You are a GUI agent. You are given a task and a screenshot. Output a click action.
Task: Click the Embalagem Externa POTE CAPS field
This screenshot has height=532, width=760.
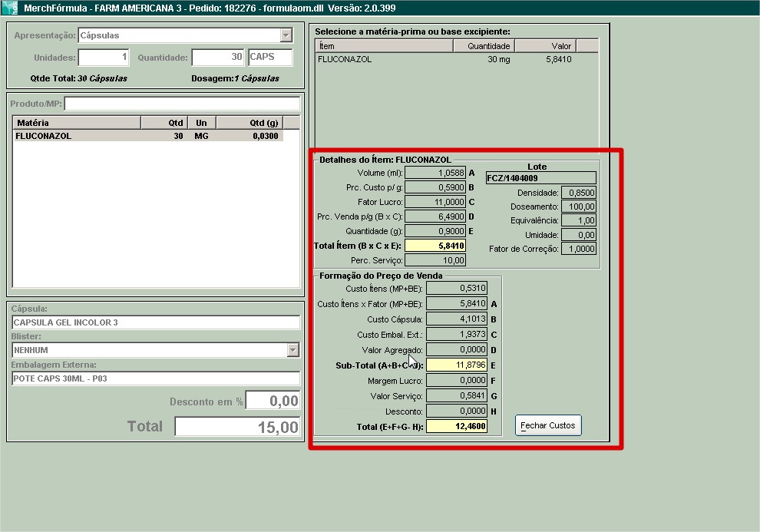pyautogui.click(x=156, y=378)
